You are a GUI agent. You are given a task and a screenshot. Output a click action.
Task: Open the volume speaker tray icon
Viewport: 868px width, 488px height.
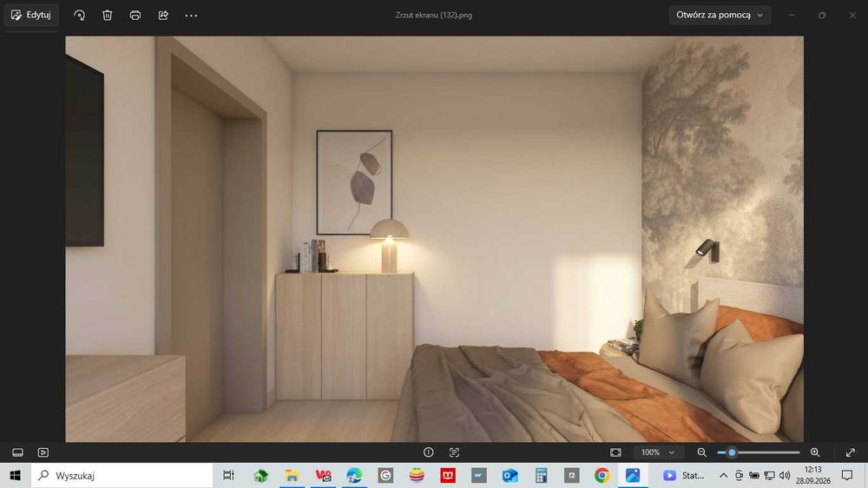click(x=785, y=475)
